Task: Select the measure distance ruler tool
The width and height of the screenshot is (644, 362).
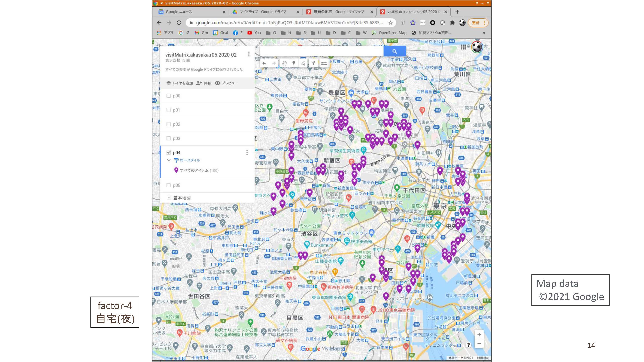Action: (x=324, y=63)
